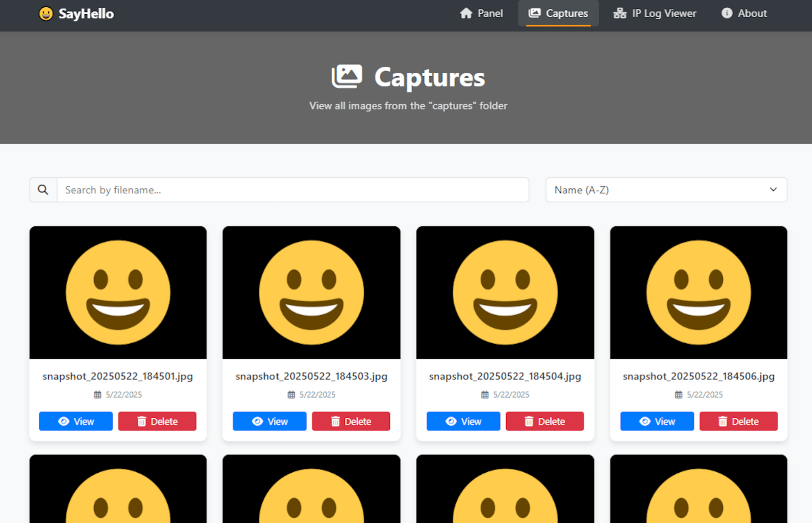The width and height of the screenshot is (812, 523).
Task: Focus the Search by filename field
Action: [293, 189]
